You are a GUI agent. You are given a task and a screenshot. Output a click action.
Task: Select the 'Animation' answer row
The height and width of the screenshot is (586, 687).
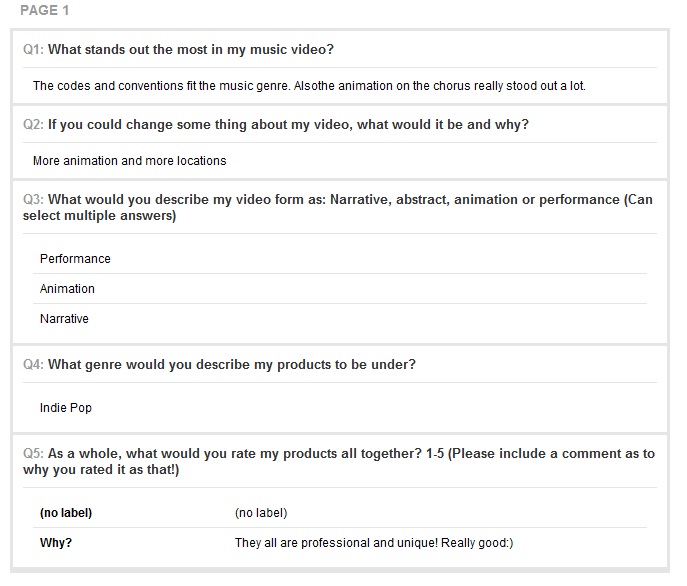340,289
